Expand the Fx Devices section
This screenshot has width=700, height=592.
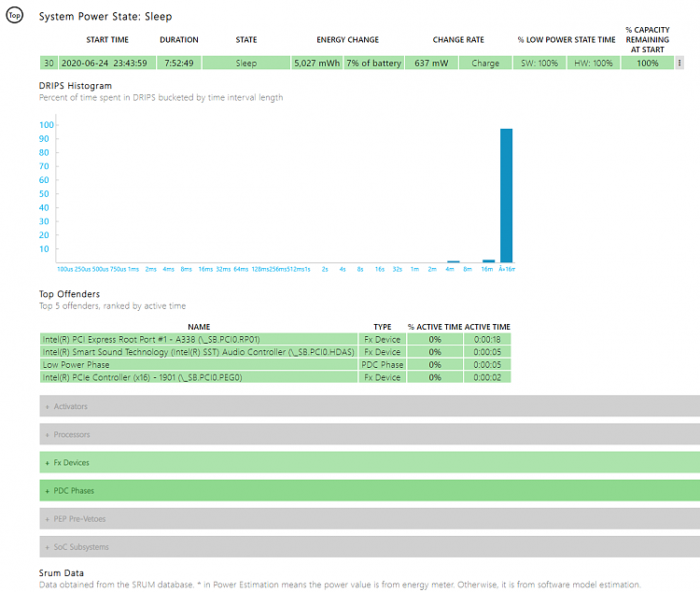(370, 462)
